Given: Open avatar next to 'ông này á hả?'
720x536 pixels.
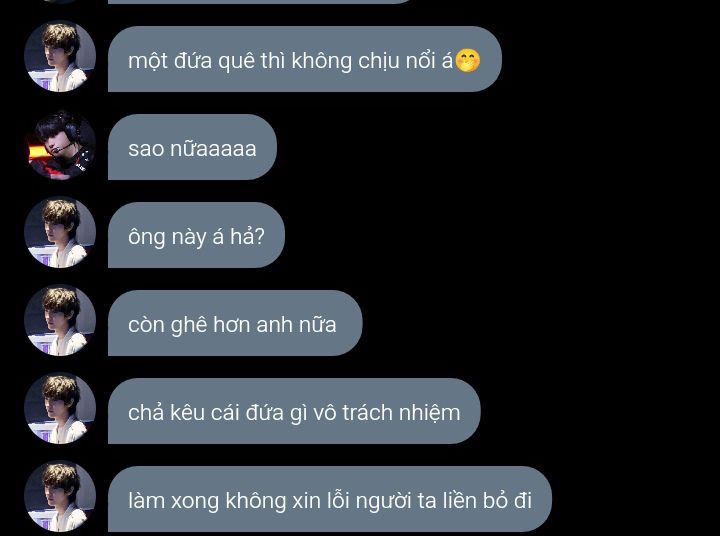Looking at the screenshot, I should pos(60,232).
